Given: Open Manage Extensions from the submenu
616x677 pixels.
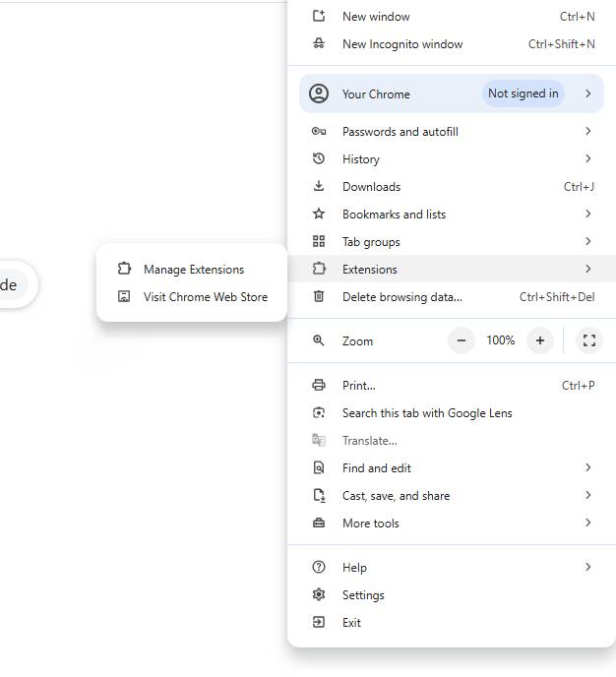Looking at the screenshot, I should (192, 269).
